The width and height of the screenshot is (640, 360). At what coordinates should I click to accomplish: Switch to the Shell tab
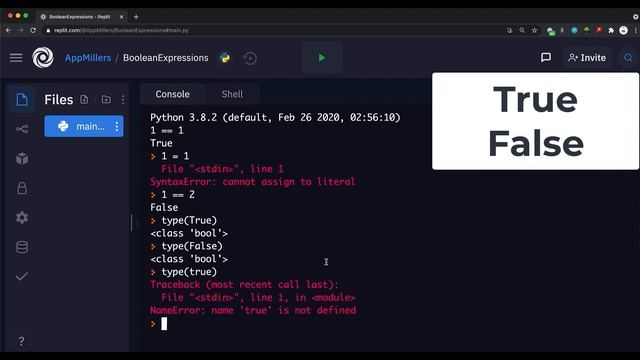pos(232,94)
